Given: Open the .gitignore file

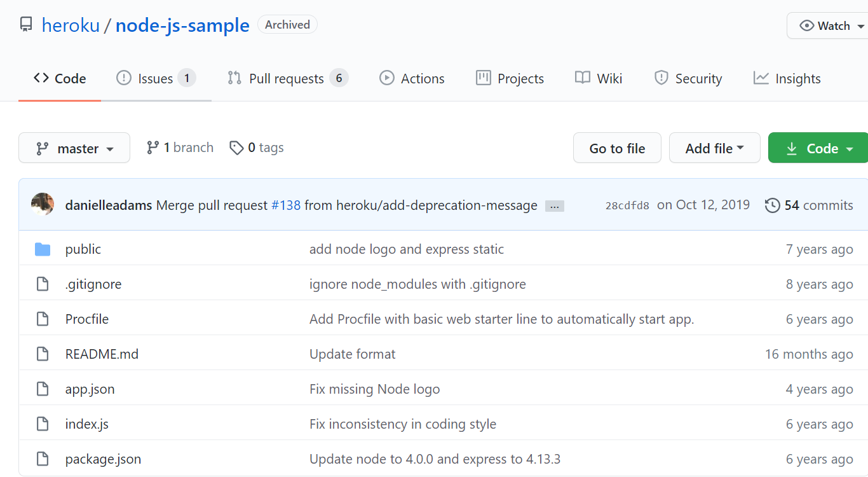Looking at the screenshot, I should pyautogui.click(x=93, y=284).
